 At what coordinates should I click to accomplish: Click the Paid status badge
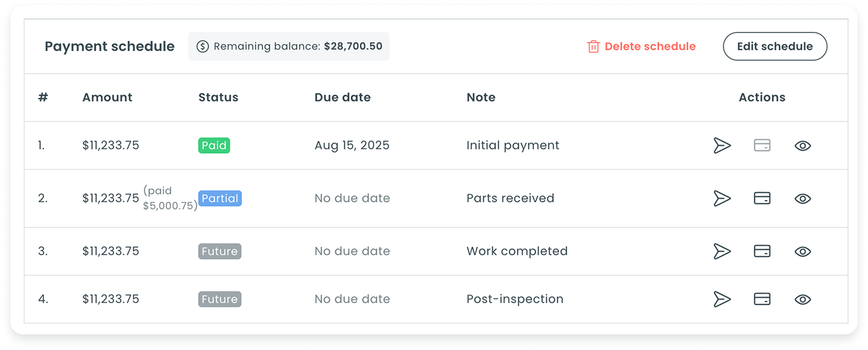pos(214,145)
